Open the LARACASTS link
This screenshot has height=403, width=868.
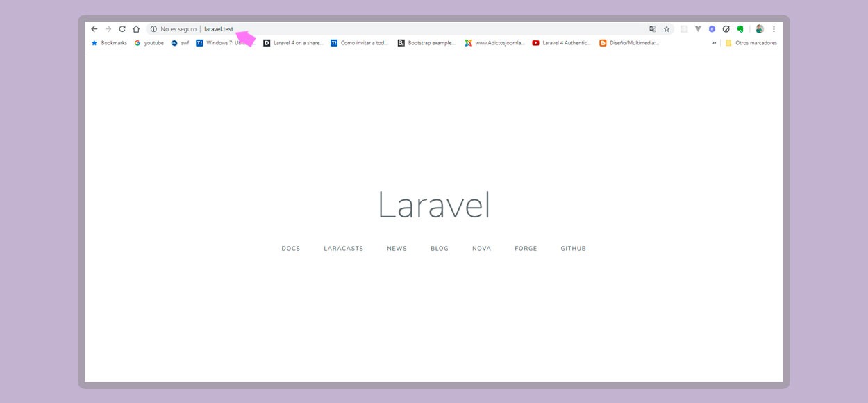(344, 249)
